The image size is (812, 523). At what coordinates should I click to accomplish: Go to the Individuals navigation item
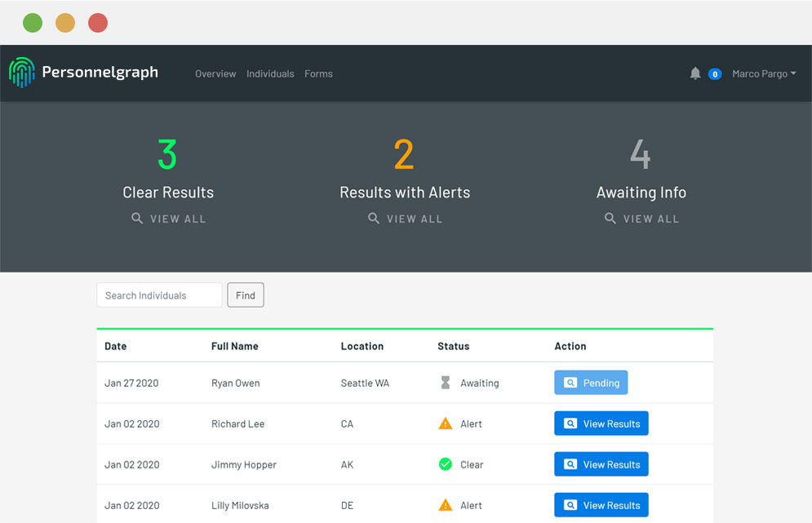pyautogui.click(x=270, y=73)
